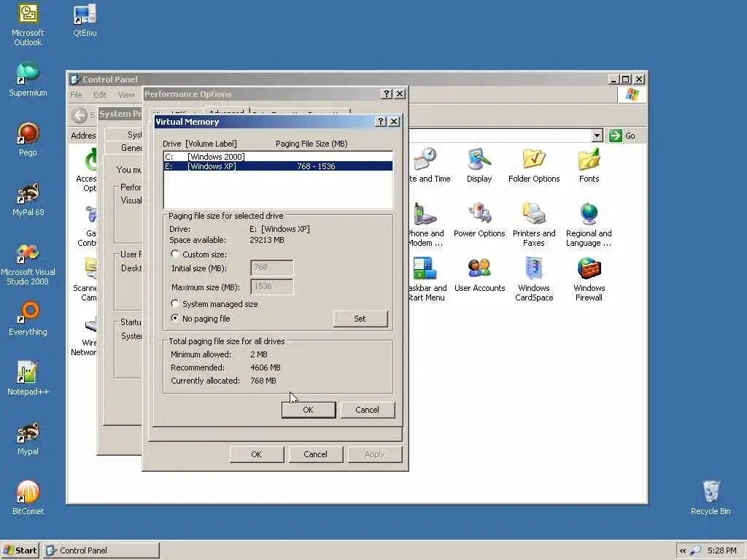
Task: Click Initial size (MB) input field
Action: tap(272, 268)
